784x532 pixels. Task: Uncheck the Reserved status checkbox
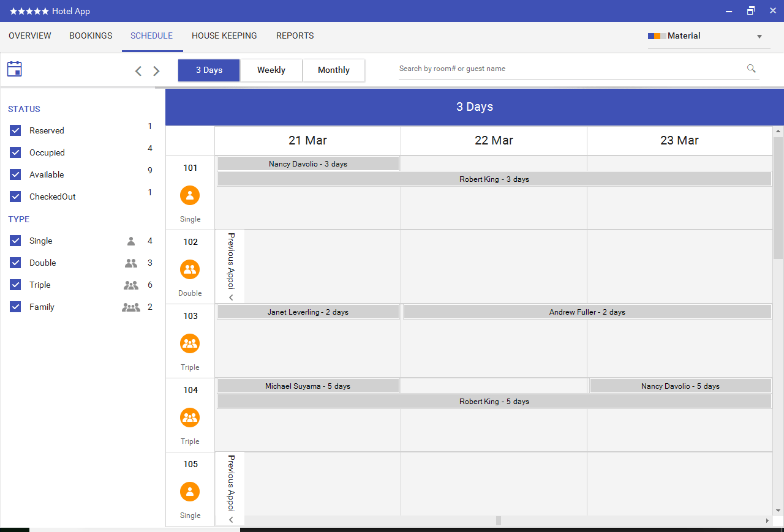[16, 130]
